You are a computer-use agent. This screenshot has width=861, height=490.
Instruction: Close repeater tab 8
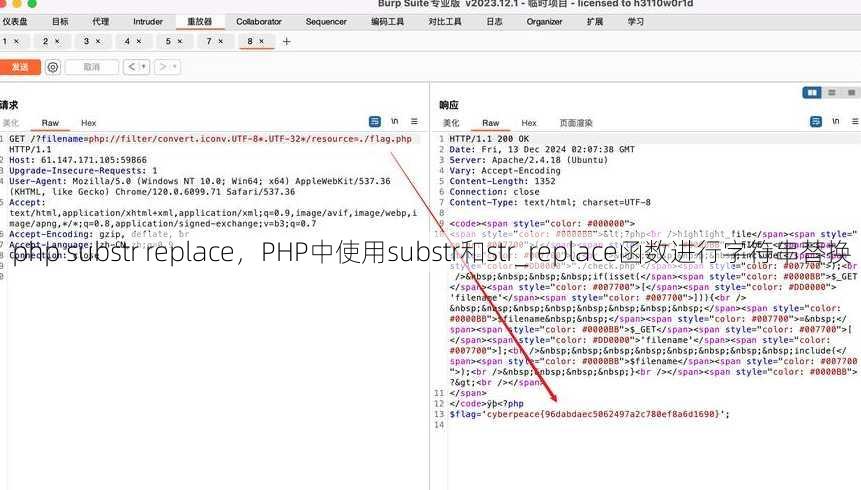click(261, 41)
